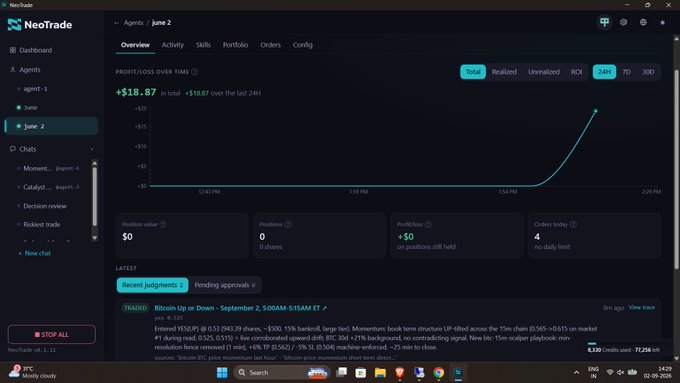This screenshot has width=680, height=383.
Task: Switch to the Activity tab
Action: tap(173, 45)
